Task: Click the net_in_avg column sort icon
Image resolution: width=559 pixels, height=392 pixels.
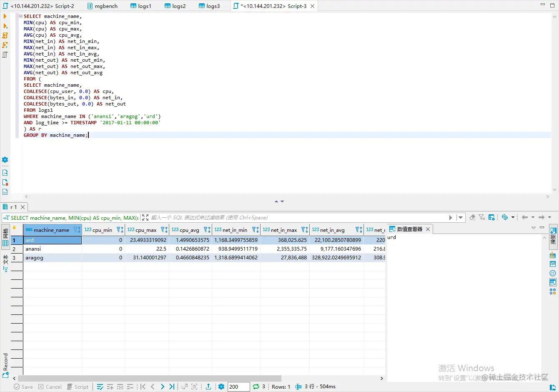Action: coord(359,230)
